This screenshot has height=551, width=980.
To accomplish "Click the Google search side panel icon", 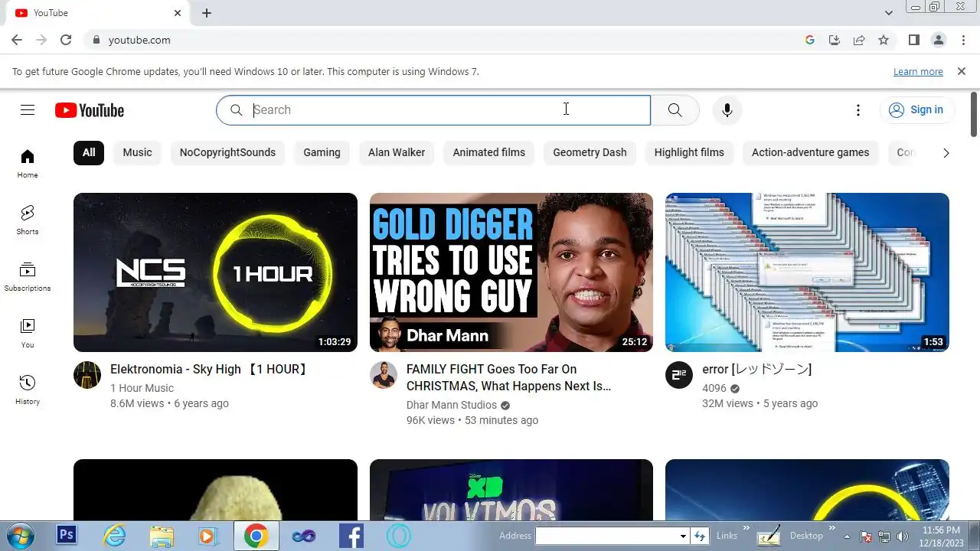I will pyautogui.click(x=810, y=40).
